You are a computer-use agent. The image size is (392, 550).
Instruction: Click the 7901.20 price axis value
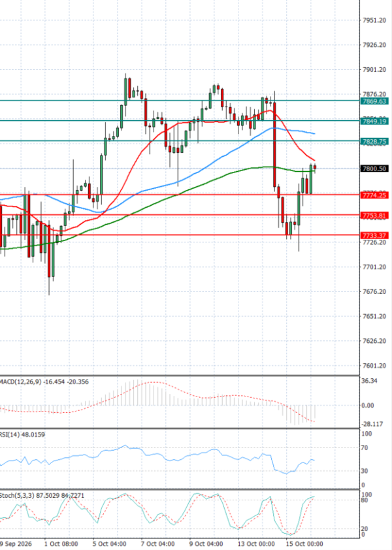[374, 70]
